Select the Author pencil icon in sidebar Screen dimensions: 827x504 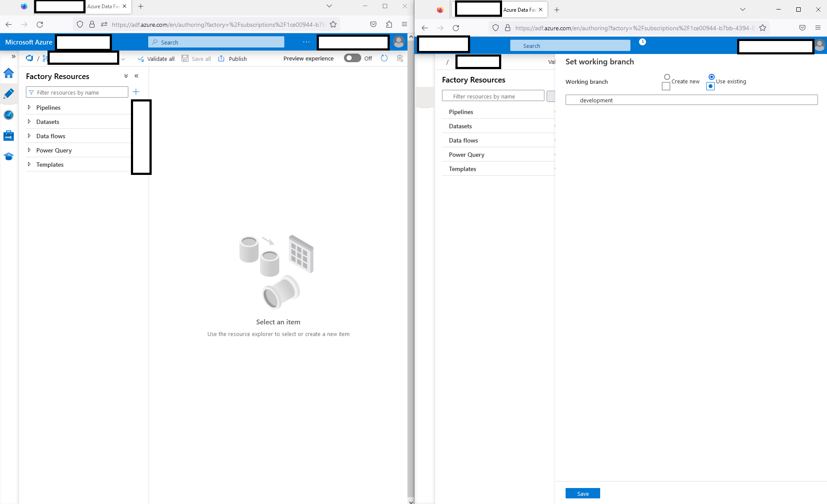9,93
